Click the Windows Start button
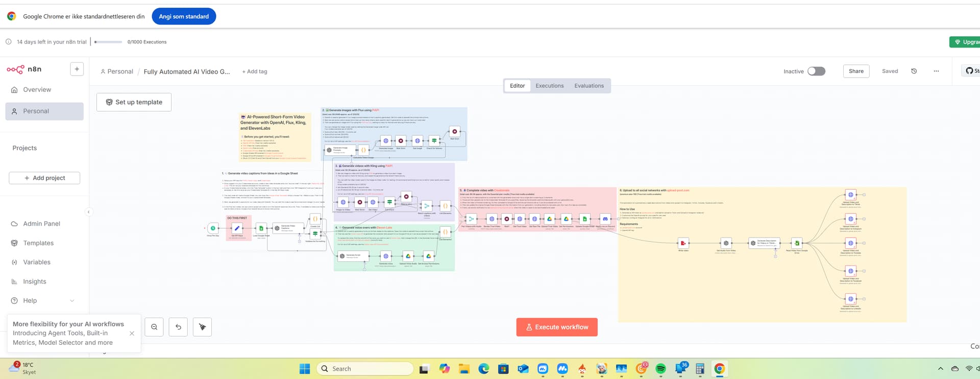This screenshot has height=379, width=980. [305, 369]
